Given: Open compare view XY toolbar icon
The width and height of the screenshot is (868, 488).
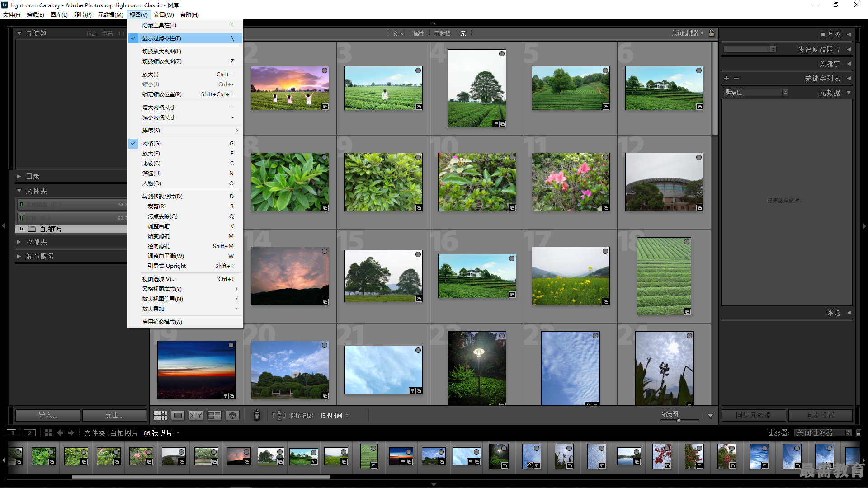Looking at the screenshot, I should (196, 415).
